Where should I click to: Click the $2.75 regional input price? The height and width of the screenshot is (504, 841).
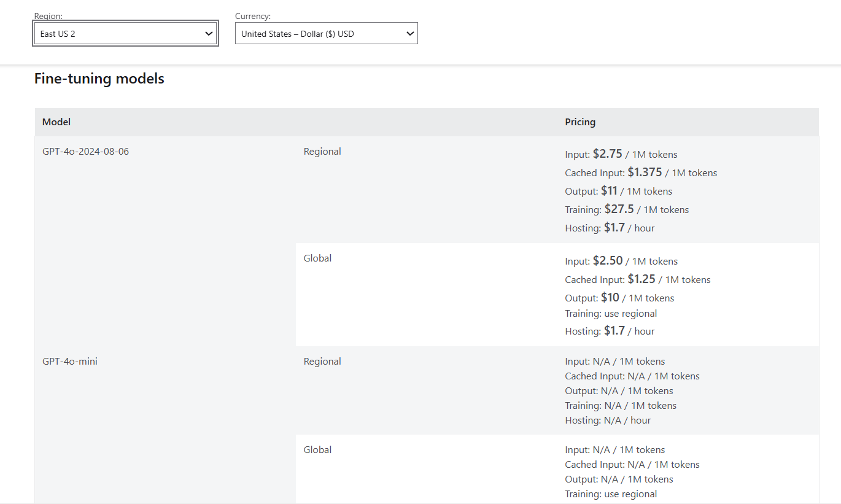(607, 154)
